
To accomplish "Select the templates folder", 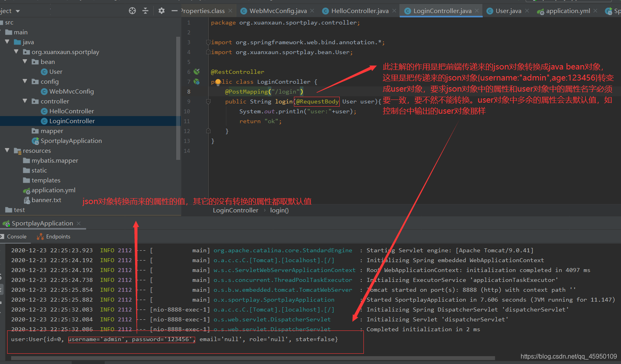I will (46, 180).
